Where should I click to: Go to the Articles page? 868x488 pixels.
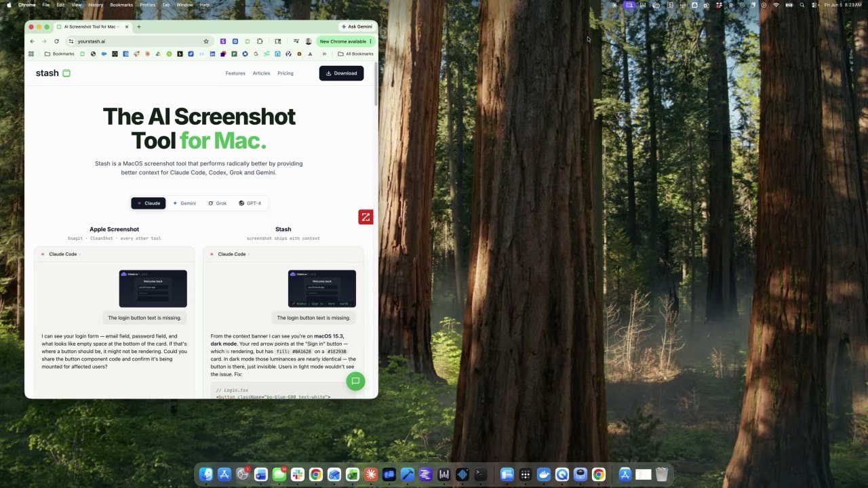261,73
